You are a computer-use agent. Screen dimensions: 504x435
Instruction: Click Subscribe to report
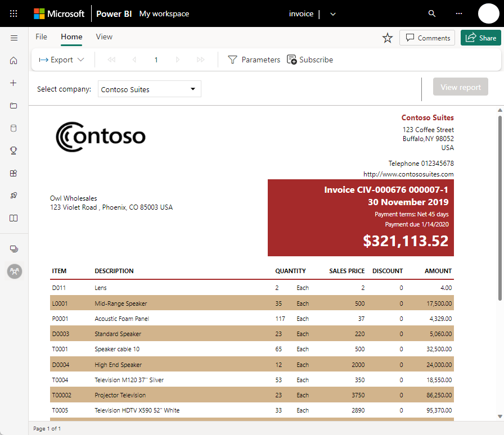(x=310, y=60)
